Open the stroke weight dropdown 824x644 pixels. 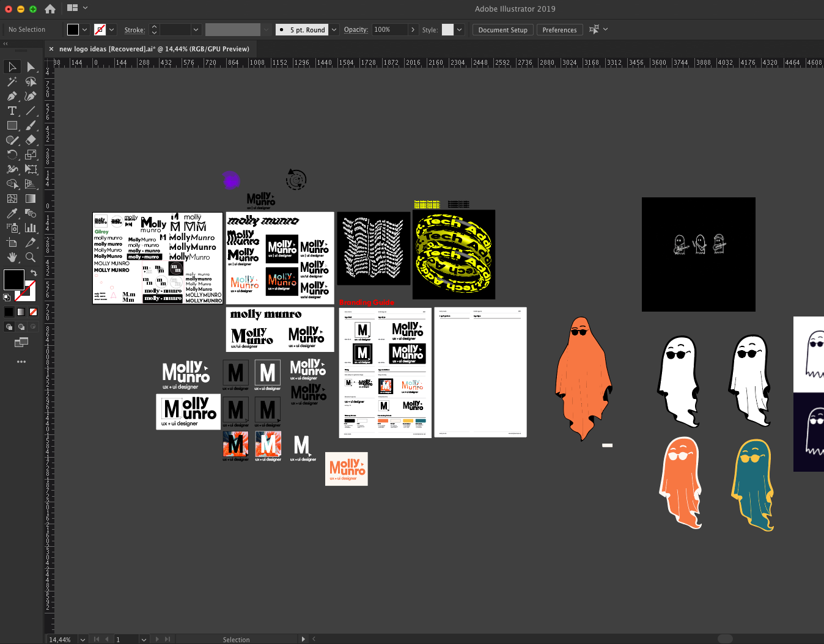[x=196, y=29]
